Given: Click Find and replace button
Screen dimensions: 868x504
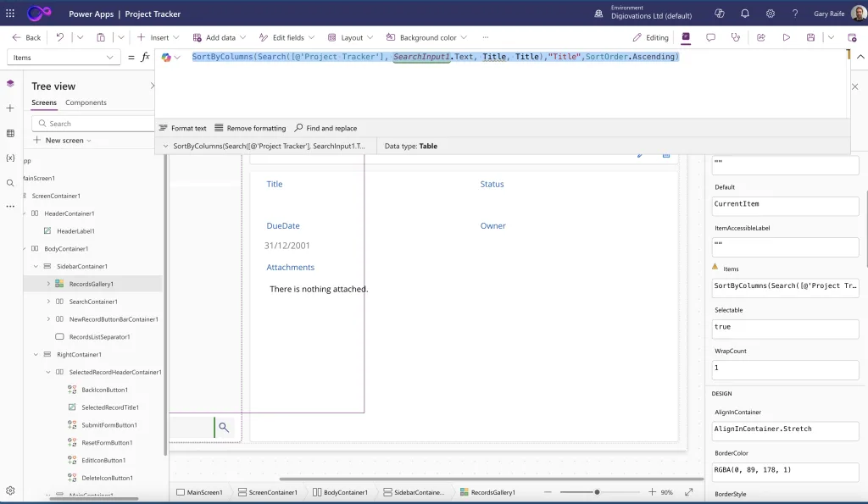Looking at the screenshot, I should click(325, 128).
